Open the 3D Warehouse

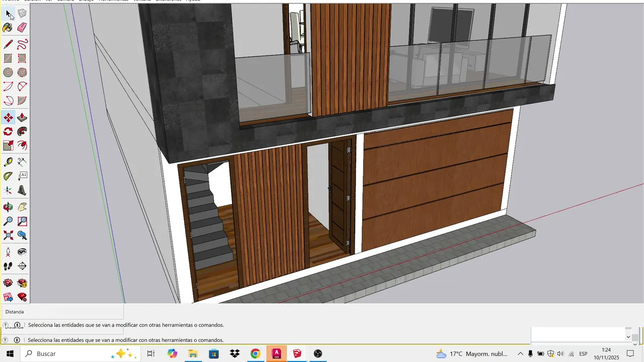(x=9, y=283)
